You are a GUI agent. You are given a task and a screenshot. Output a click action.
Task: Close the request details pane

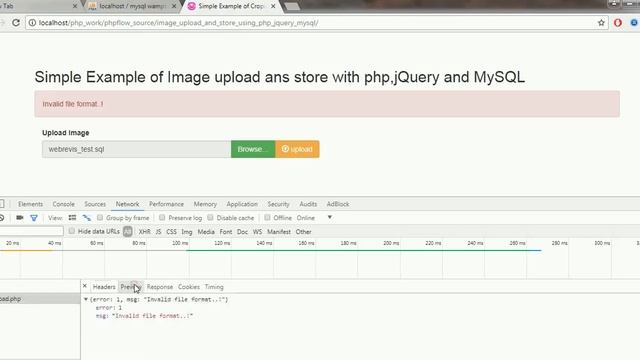pos(85,286)
